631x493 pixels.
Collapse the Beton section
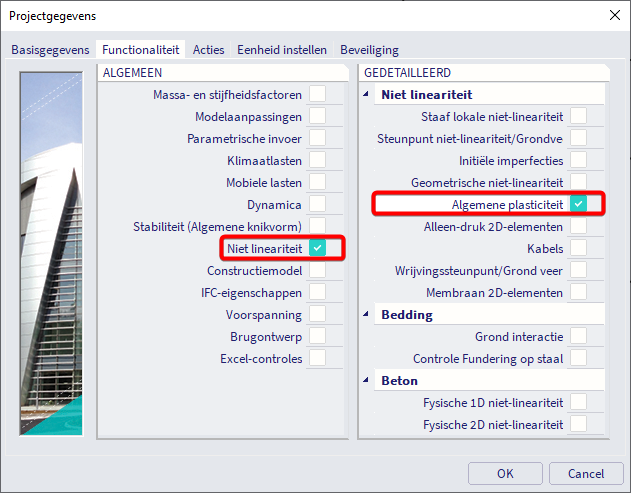tap(367, 381)
